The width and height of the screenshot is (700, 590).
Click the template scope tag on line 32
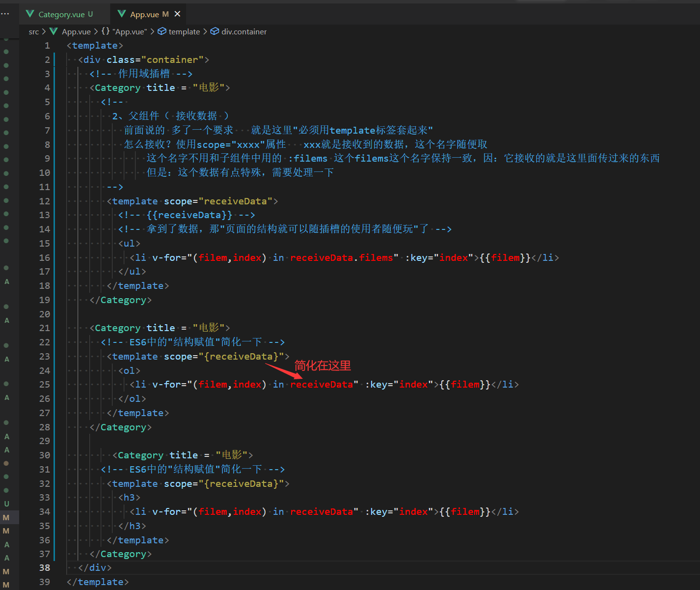pos(198,484)
